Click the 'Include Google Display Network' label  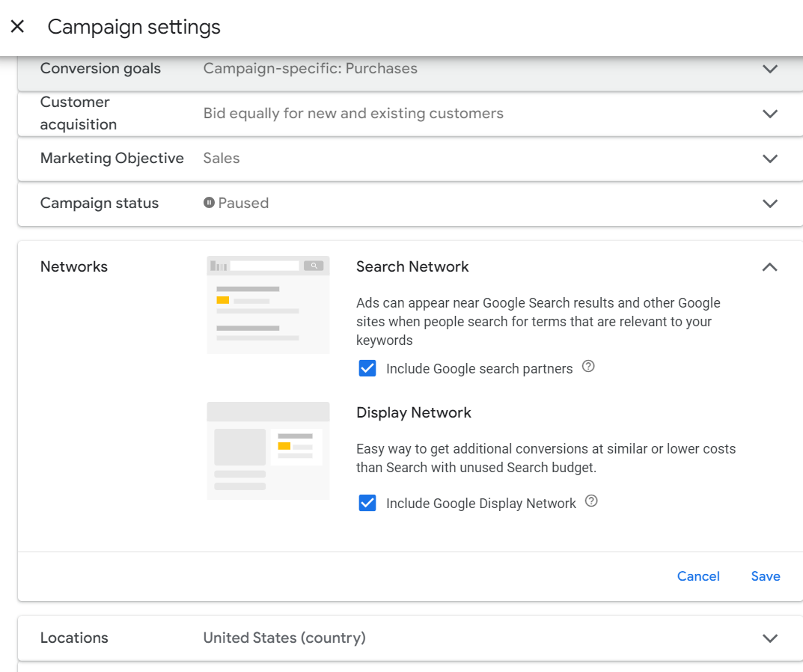[x=481, y=504]
